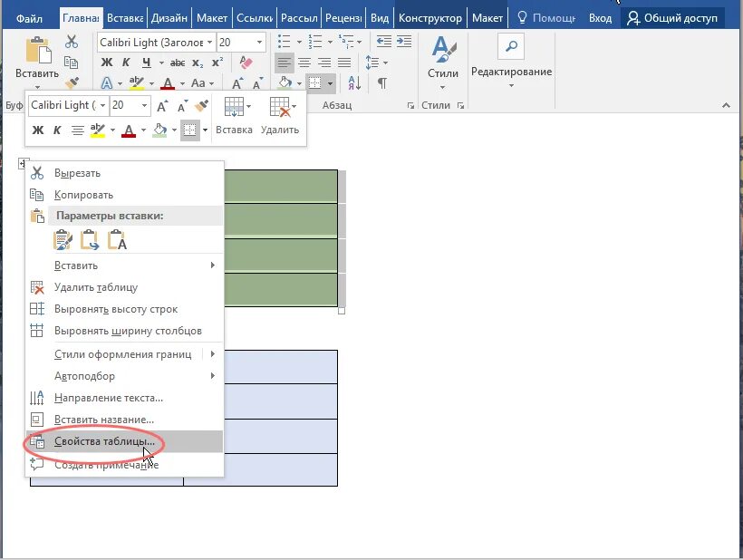Viewport: 743px width, 560px height.
Task: Open the Редактирование search menu
Action: (x=511, y=60)
